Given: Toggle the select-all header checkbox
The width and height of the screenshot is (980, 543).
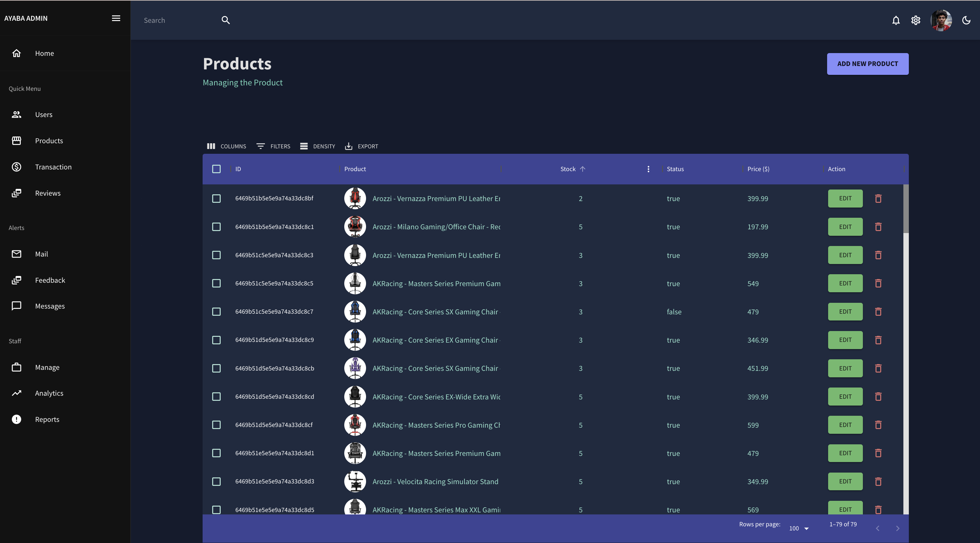Looking at the screenshot, I should 217,169.
